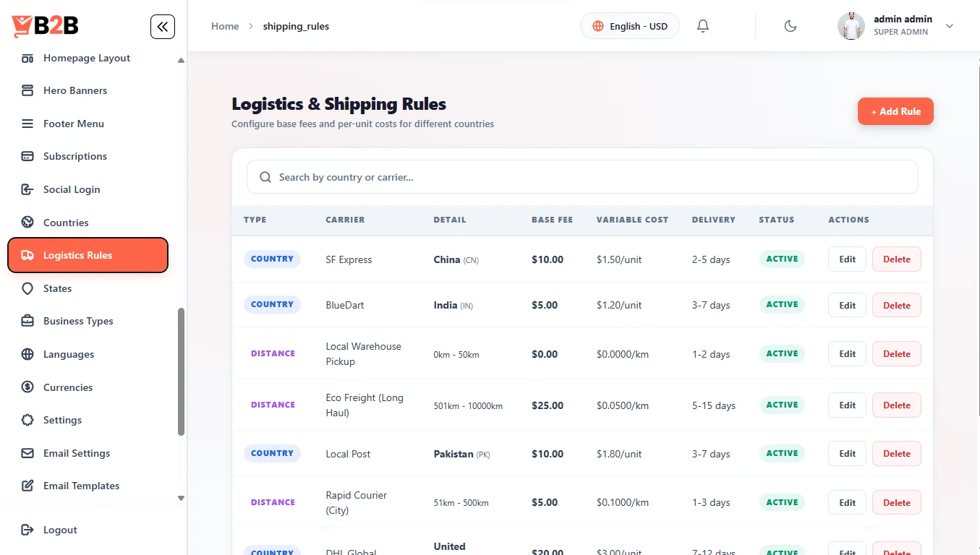Delete the Rapid Courier rule
The width and height of the screenshot is (980, 555).
pyautogui.click(x=896, y=502)
